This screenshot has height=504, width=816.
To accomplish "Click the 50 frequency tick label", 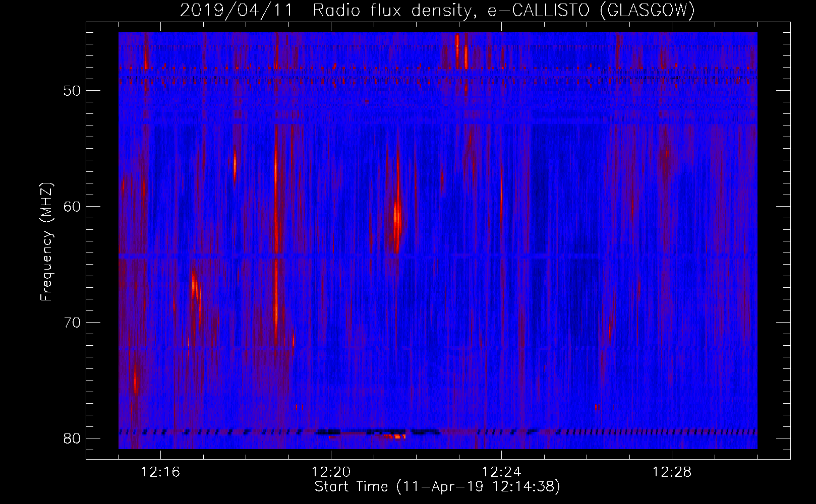I will pyautogui.click(x=72, y=91).
